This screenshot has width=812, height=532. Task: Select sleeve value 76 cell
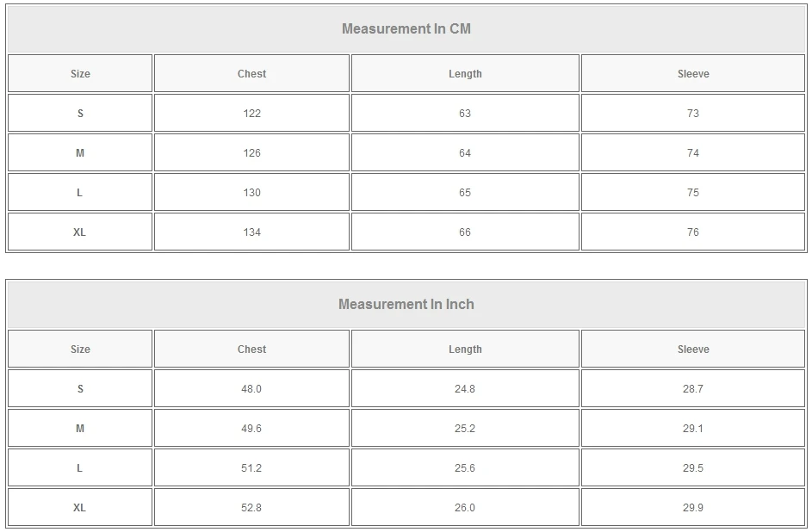(x=693, y=232)
